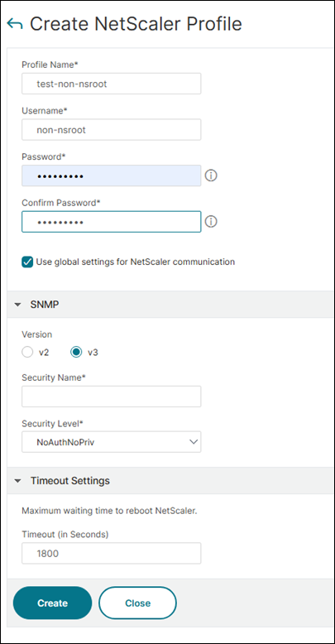Image resolution: width=335 pixels, height=644 pixels.
Task: Collapse the Timeout Settings section
Action: point(17,481)
